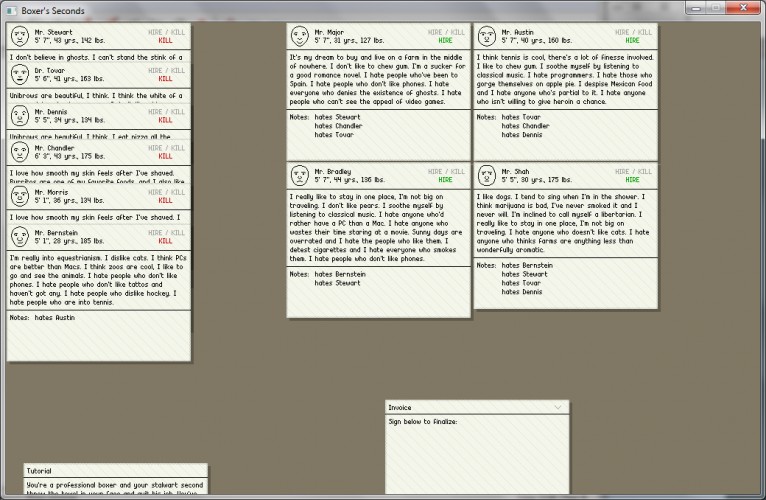The height and width of the screenshot is (500, 766).
Task: Click Mr. Major's stats '5' 7", 31 yrs, 127 lbs.'
Action: click(x=349, y=41)
